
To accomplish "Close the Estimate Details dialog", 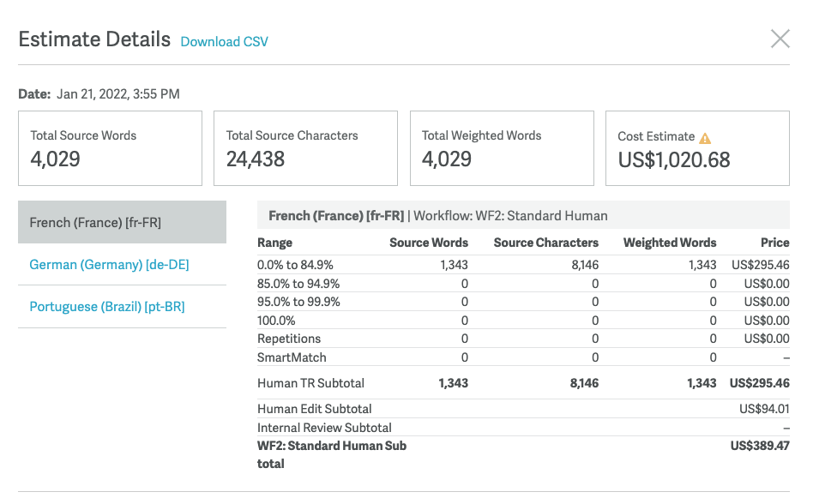I will 780,39.
